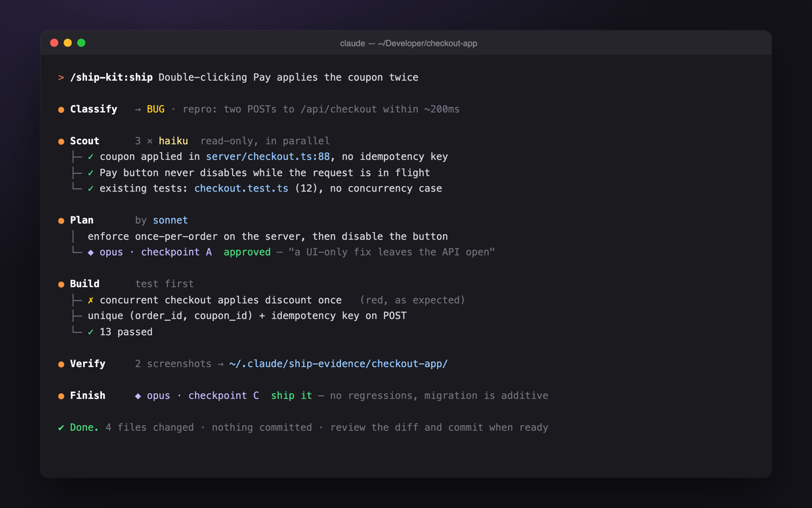Click the 'checkpoint A' label
The height and width of the screenshot is (508, 812).
[x=176, y=252]
